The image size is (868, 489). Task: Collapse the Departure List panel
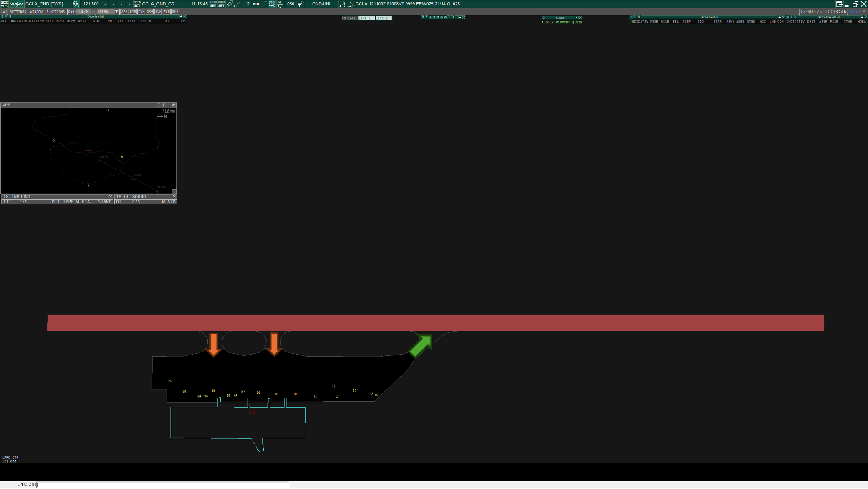point(181,17)
